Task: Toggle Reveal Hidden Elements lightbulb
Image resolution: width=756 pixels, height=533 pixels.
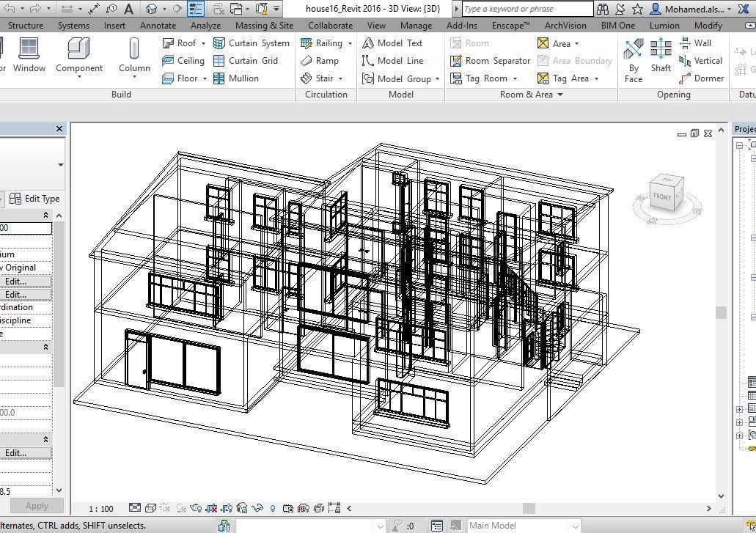Action: pyautogui.click(x=273, y=508)
